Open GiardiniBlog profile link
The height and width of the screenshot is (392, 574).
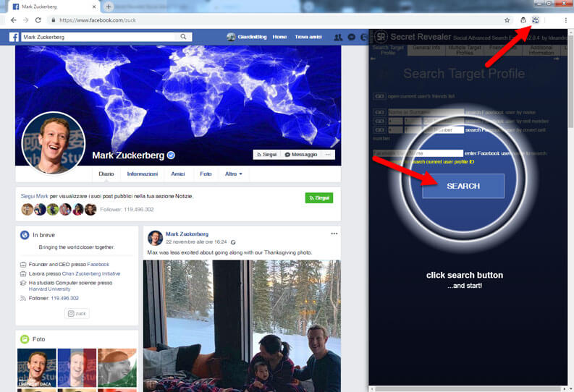point(252,37)
